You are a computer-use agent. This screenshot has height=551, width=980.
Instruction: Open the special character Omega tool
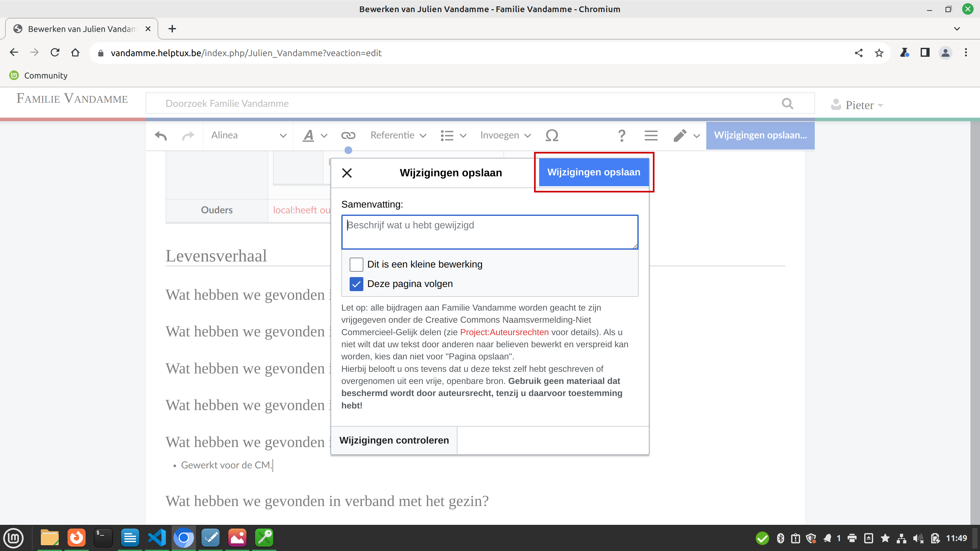coord(552,136)
